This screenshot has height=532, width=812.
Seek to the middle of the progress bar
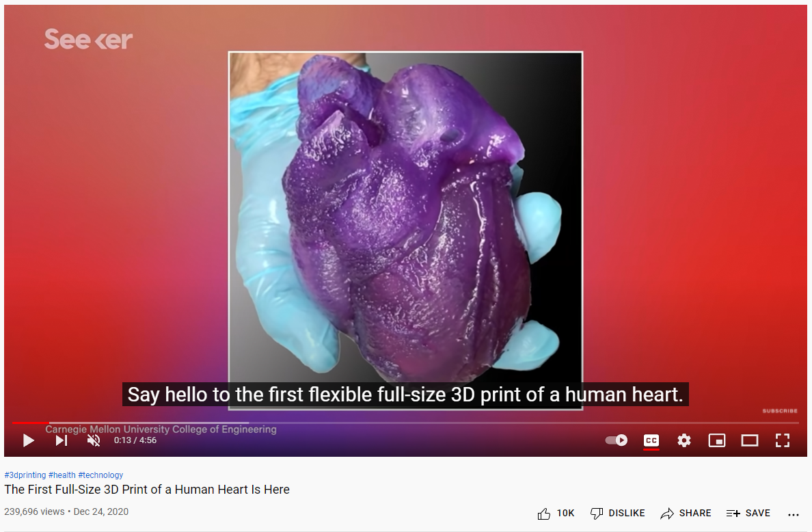tap(405, 423)
